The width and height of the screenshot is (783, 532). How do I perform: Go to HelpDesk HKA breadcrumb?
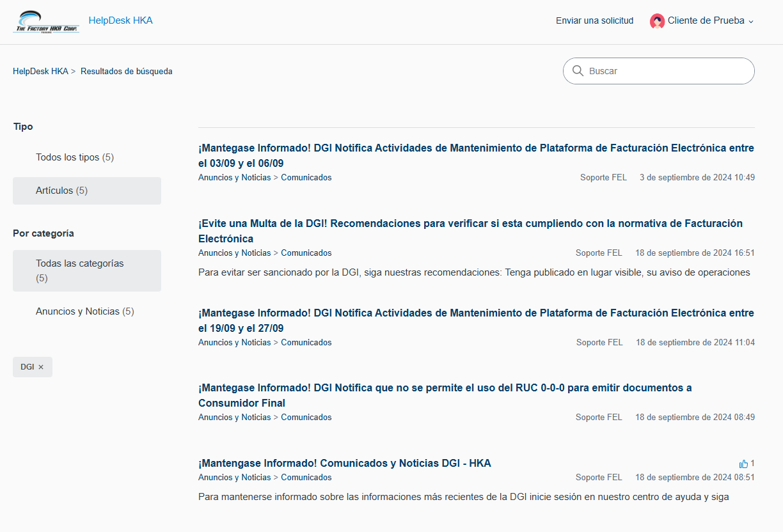click(40, 71)
